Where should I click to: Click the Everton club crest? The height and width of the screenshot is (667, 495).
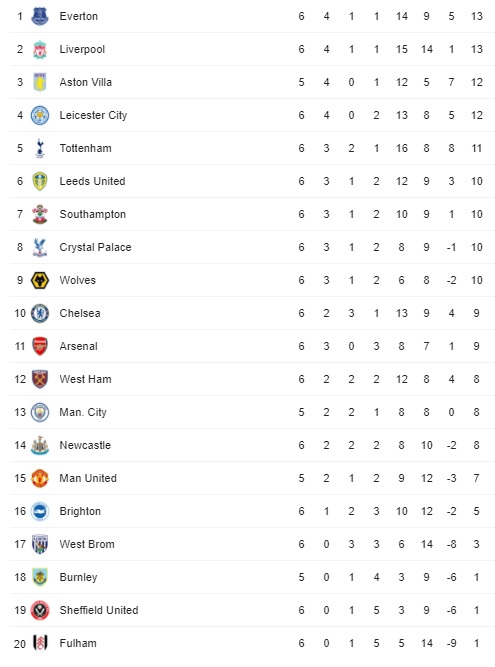click(40, 16)
